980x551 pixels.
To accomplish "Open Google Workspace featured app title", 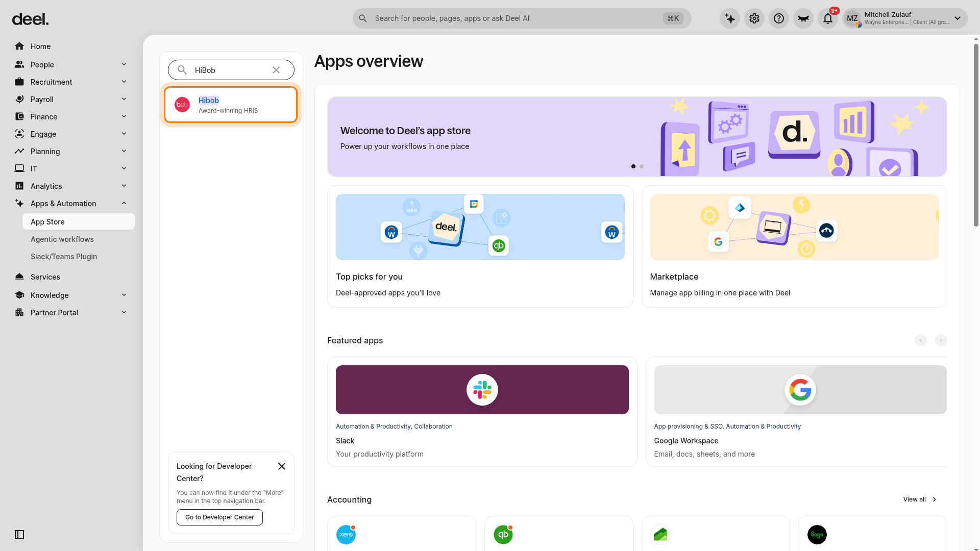I will point(686,441).
